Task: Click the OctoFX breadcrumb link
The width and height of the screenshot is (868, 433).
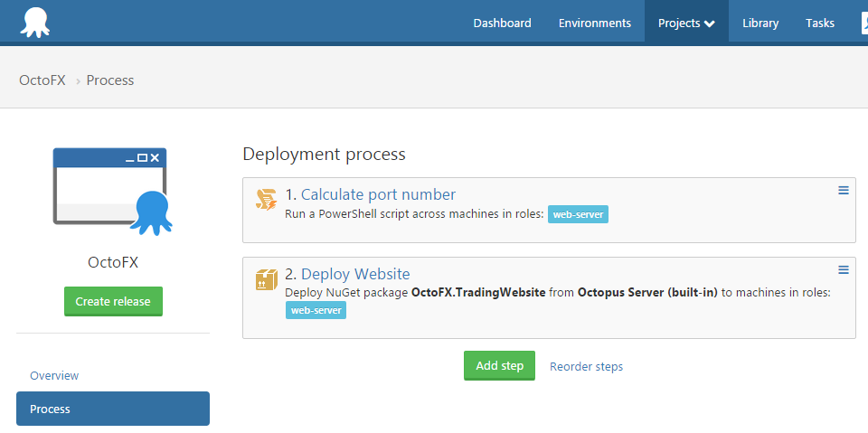Action: click(x=42, y=80)
